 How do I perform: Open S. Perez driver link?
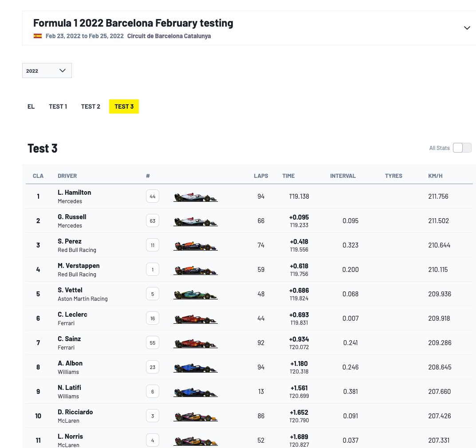point(70,241)
